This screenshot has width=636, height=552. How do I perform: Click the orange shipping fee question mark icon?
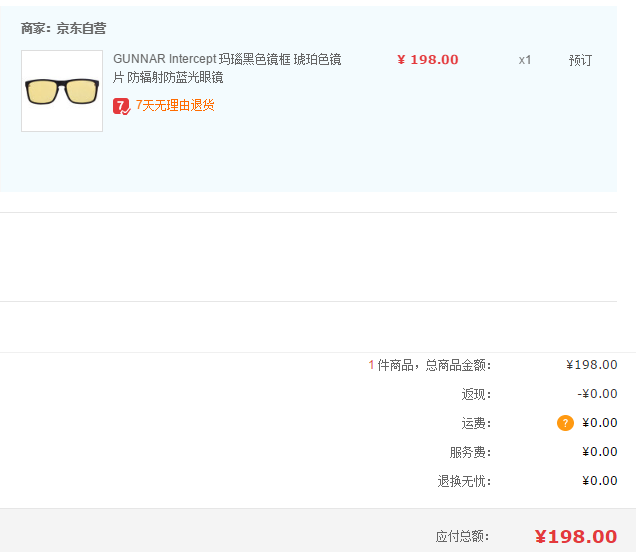pyautogui.click(x=565, y=423)
